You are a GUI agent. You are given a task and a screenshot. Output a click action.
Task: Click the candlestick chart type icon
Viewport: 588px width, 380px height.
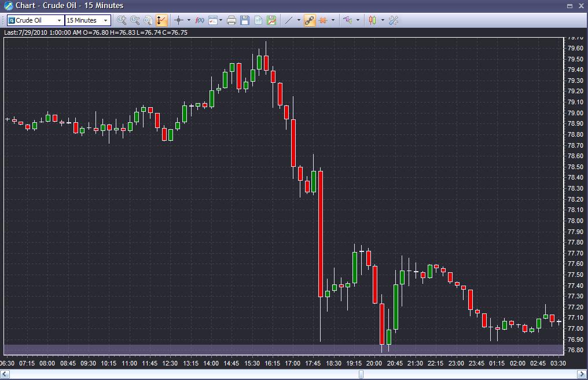click(372, 20)
